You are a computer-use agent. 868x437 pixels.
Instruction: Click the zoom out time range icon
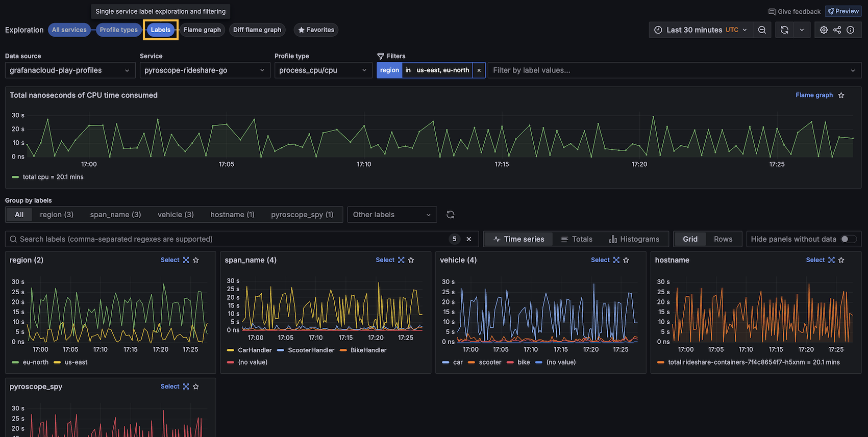[762, 30]
